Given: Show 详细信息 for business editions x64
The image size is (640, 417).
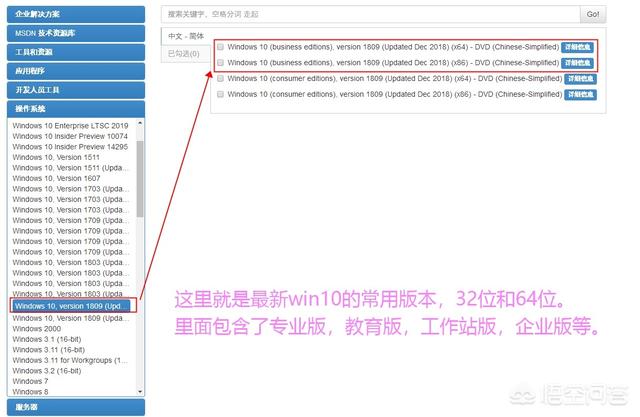Looking at the screenshot, I should [578, 47].
